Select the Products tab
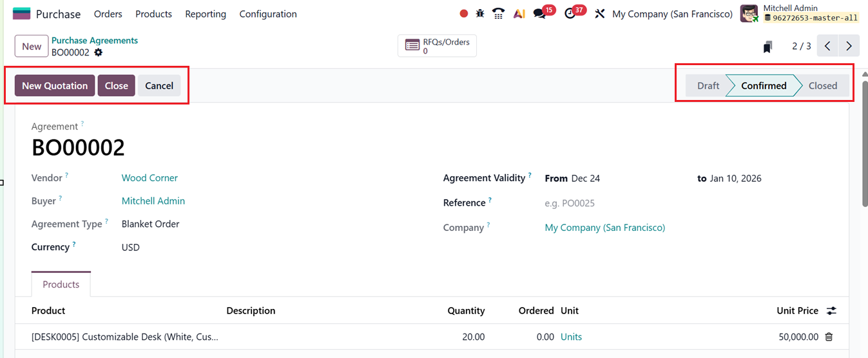The width and height of the screenshot is (868, 358). click(61, 284)
